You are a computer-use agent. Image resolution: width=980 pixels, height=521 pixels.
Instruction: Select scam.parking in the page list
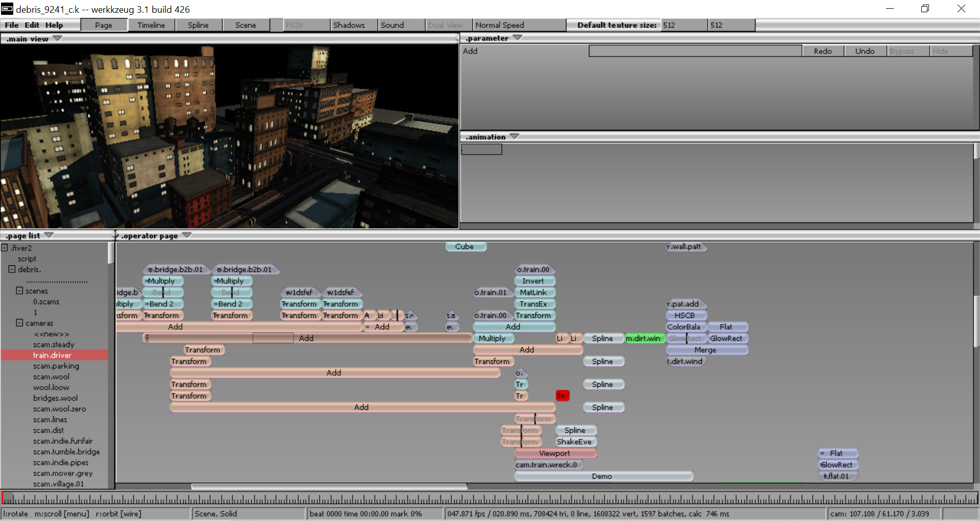(x=56, y=366)
